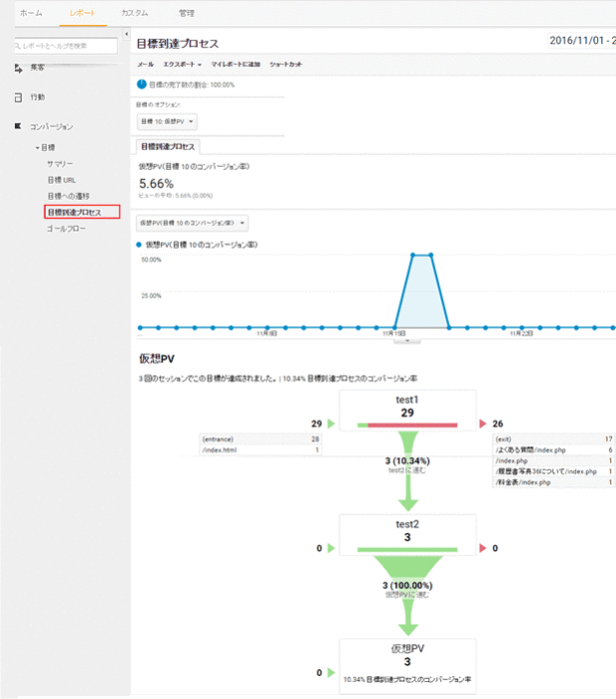Open the ゴールフロー report in sidebar
Image resolution: width=616 pixels, height=699 pixels.
coord(66,229)
